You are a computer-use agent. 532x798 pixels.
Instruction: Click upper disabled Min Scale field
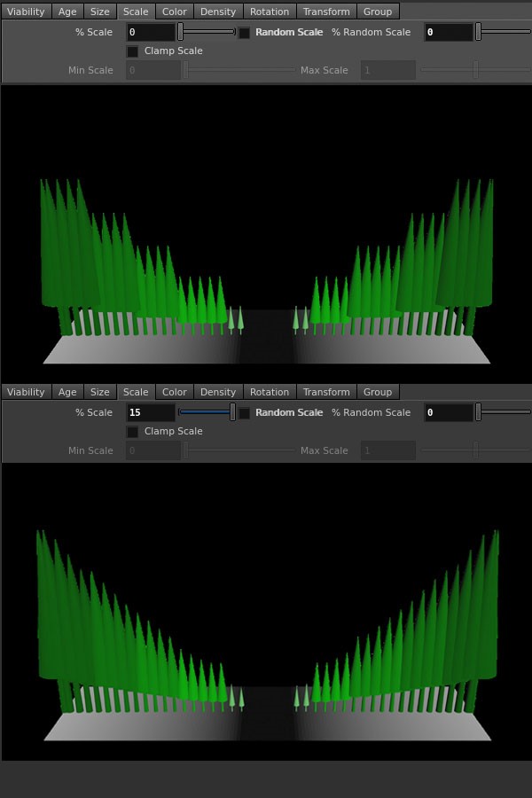pos(153,70)
